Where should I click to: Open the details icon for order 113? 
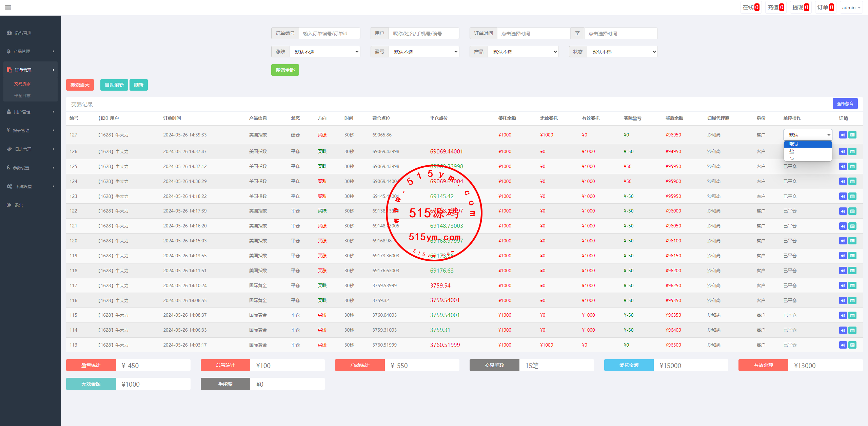click(852, 345)
